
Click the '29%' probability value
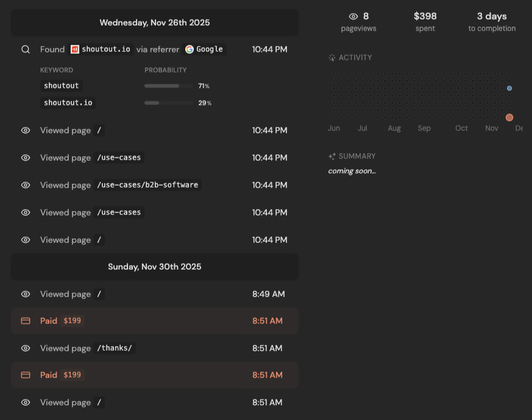click(205, 103)
